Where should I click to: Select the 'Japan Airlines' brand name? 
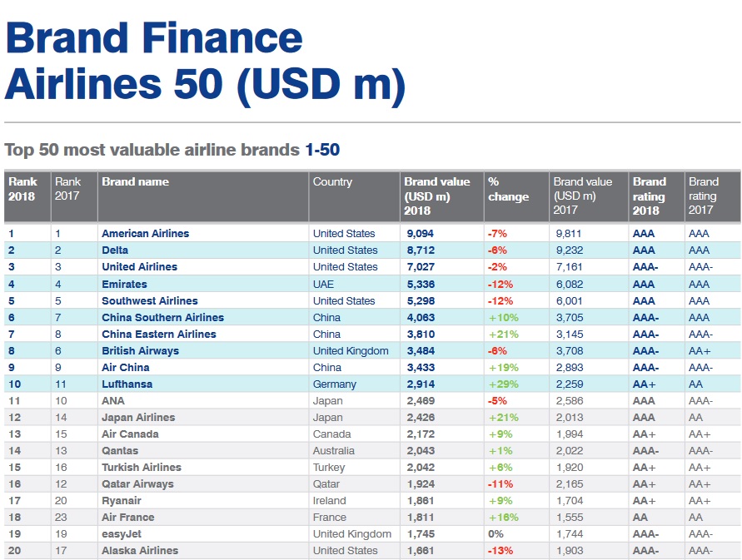pyautogui.click(x=138, y=418)
